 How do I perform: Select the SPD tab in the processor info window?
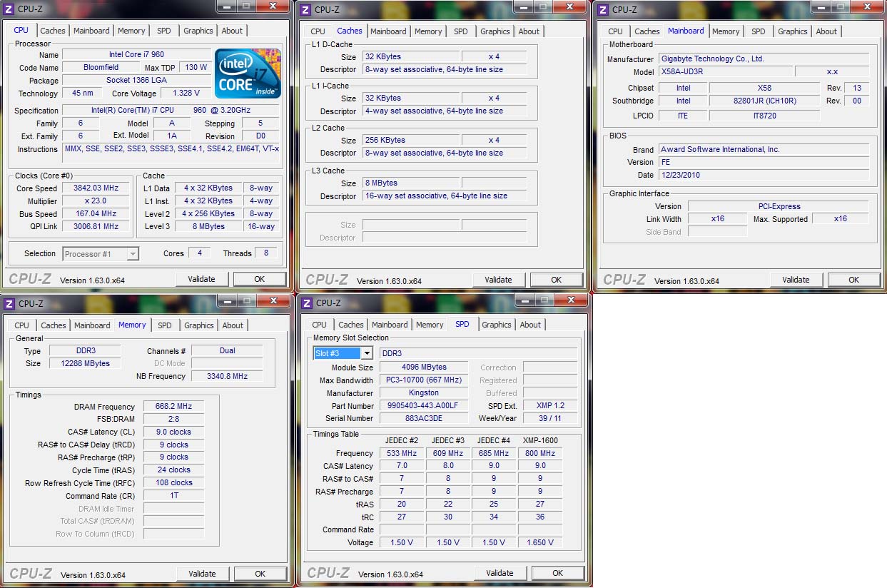164,31
